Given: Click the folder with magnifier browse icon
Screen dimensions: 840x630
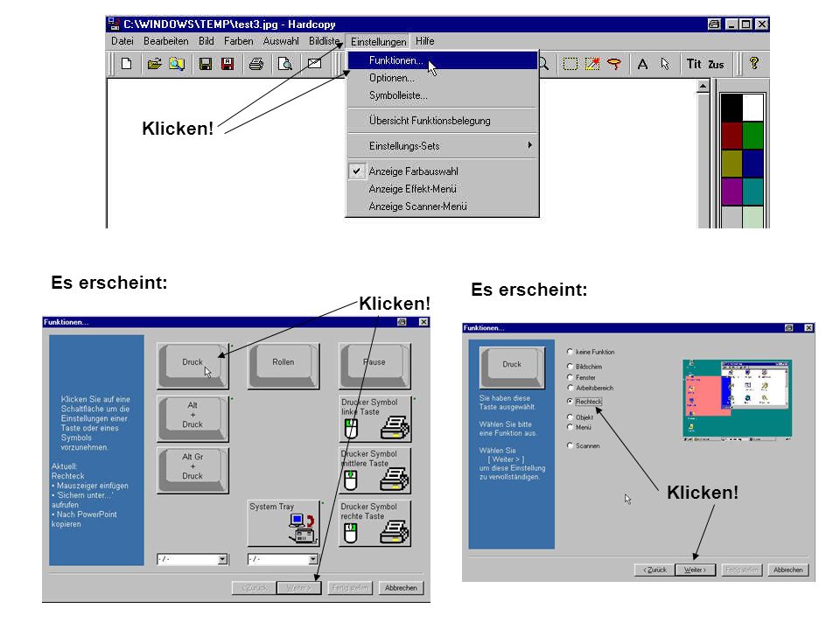Looking at the screenshot, I should coord(177,64).
